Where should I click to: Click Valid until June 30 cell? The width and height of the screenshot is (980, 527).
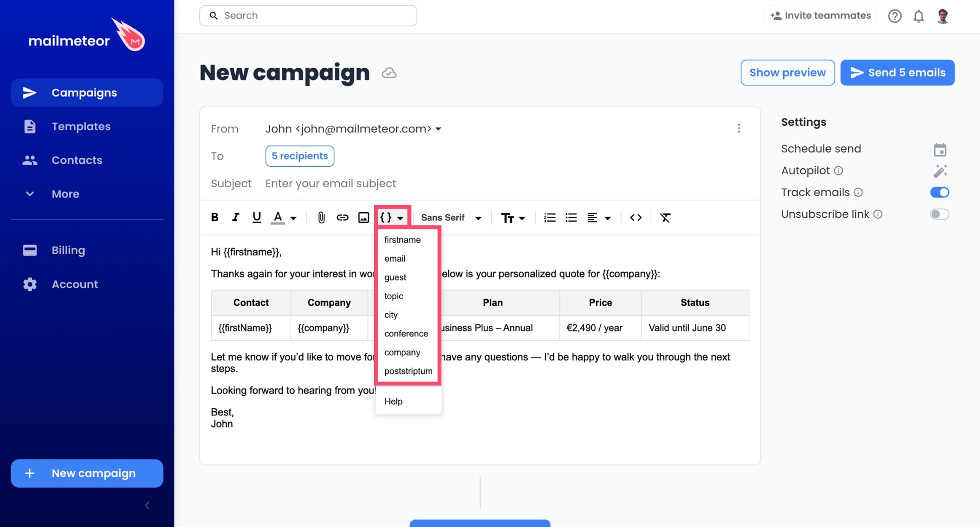(695, 328)
